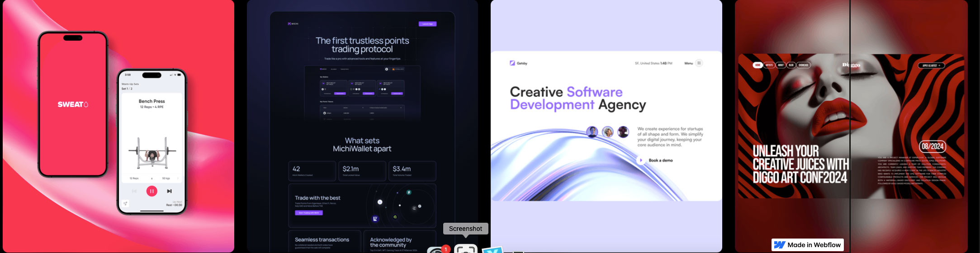Select the Home pill on Diggo nav
980x253 pixels.
point(757,65)
